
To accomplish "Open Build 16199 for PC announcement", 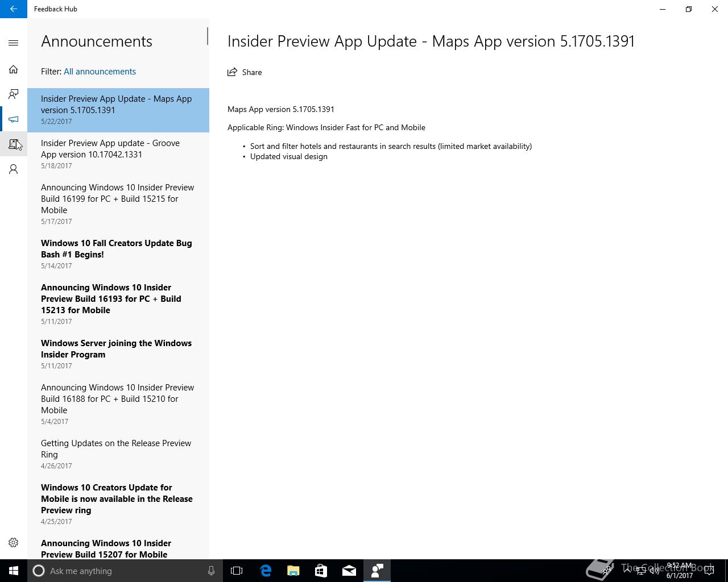I will 118,205.
